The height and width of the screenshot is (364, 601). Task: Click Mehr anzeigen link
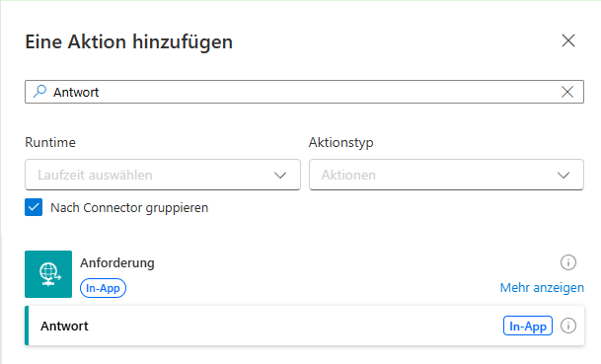click(x=542, y=287)
